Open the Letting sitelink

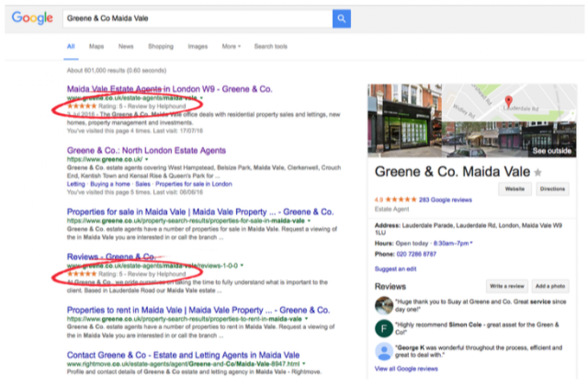point(75,184)
